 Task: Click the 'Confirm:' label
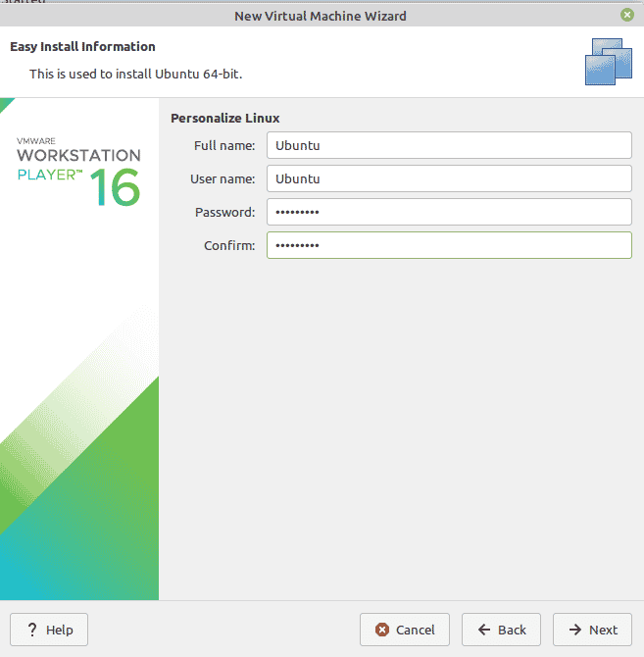229,245
